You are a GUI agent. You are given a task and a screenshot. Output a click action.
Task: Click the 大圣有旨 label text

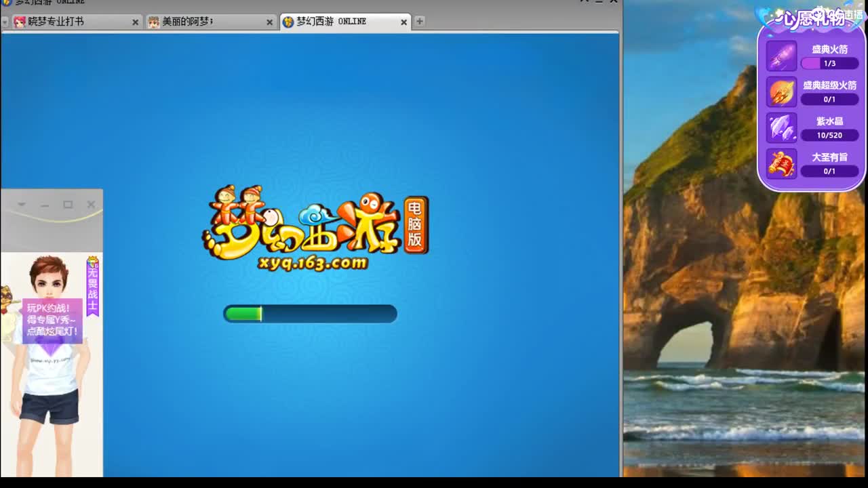pos(830,157)
